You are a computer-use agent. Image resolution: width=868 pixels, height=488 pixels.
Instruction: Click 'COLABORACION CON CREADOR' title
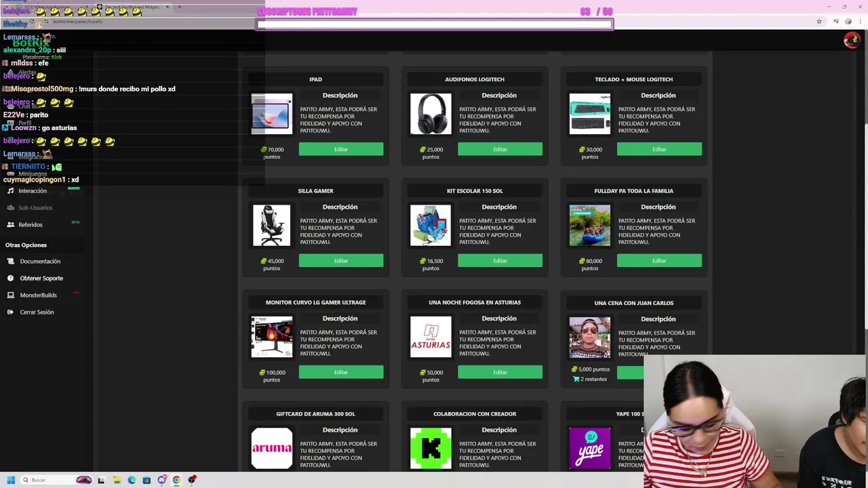point(475,414)
